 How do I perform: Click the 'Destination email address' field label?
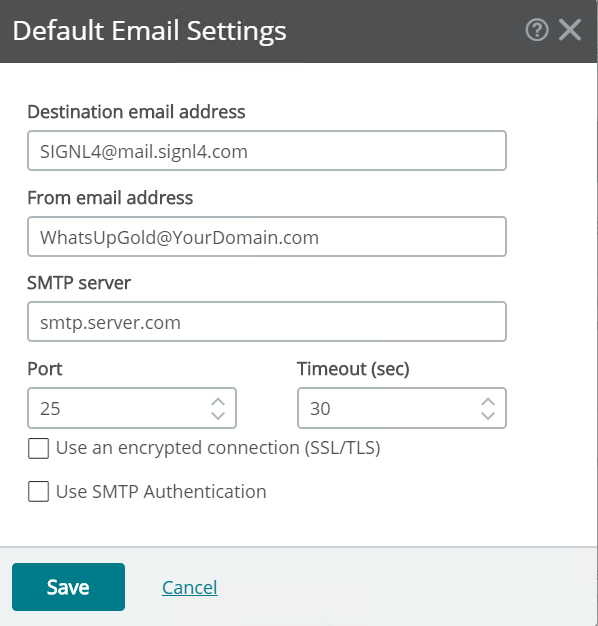(x=136, y=112)
